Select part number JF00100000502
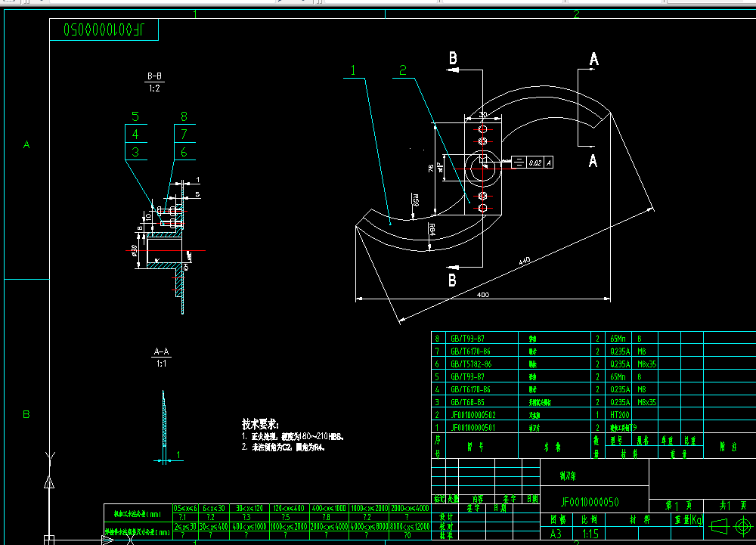This screenshot has height=545, width=756. (473, 414)
